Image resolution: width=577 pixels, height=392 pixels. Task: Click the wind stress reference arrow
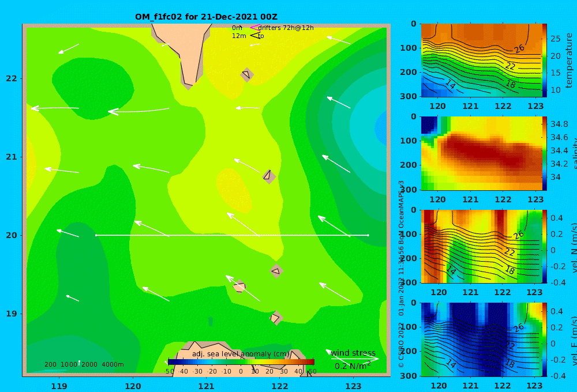coord(354,359)
